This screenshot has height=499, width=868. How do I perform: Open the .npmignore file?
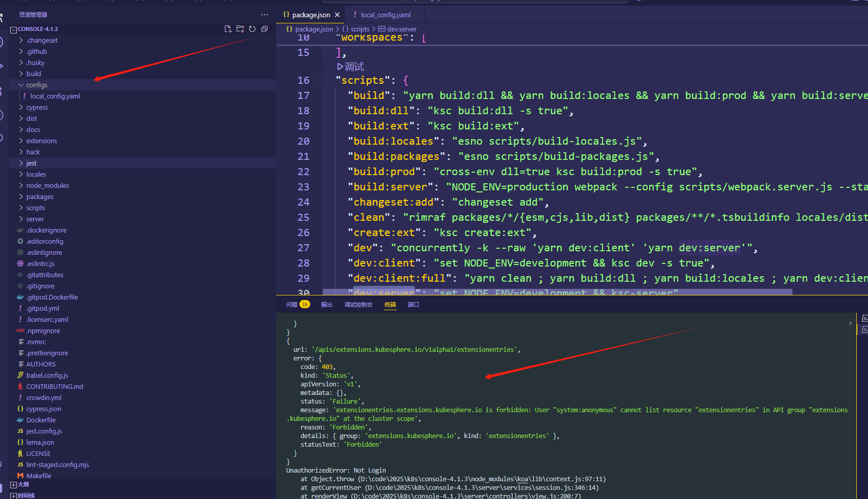tap(43, 330)
